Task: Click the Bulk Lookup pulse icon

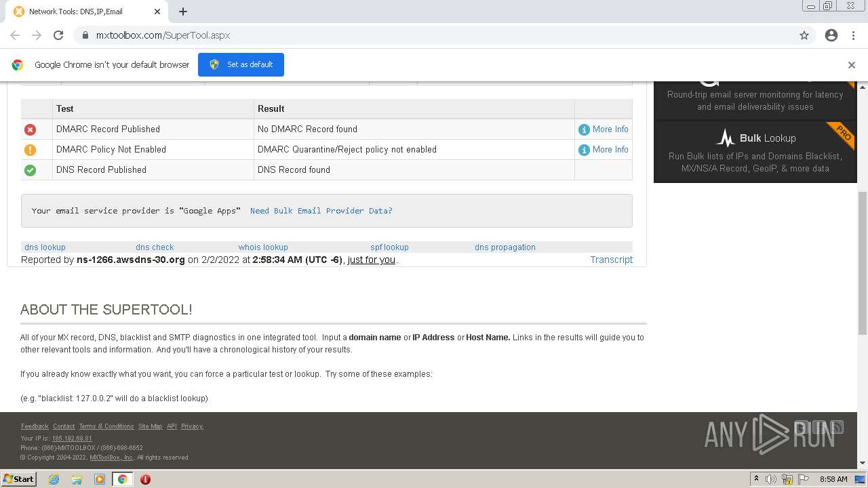Action: coord(726,138)
